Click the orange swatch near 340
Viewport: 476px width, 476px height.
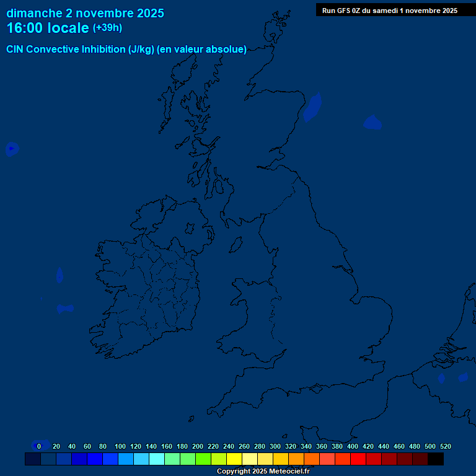[x=312, y=459]
